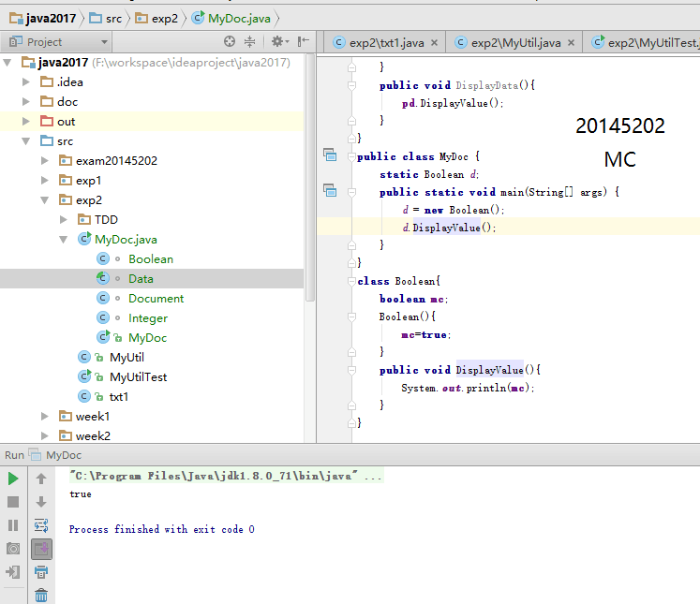Close the exp2\txt1.java tab
The image size is (700, 604).
click(435, 43)
